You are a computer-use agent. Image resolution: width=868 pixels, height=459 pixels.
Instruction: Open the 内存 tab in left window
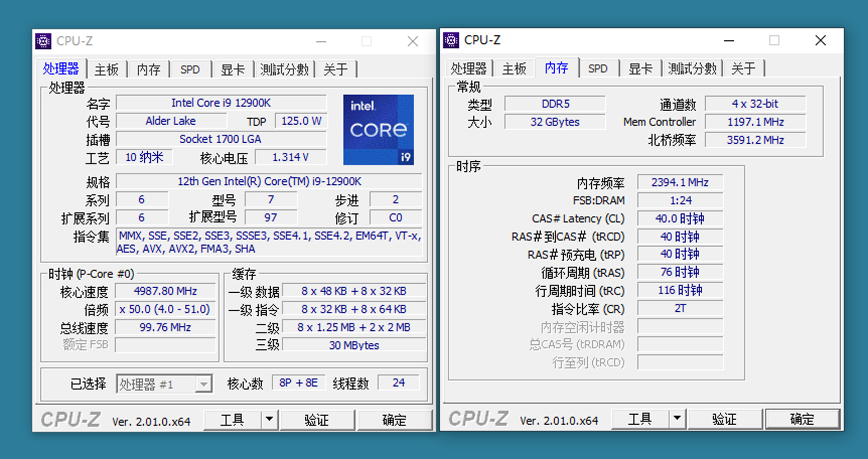[x=148, y=69]
